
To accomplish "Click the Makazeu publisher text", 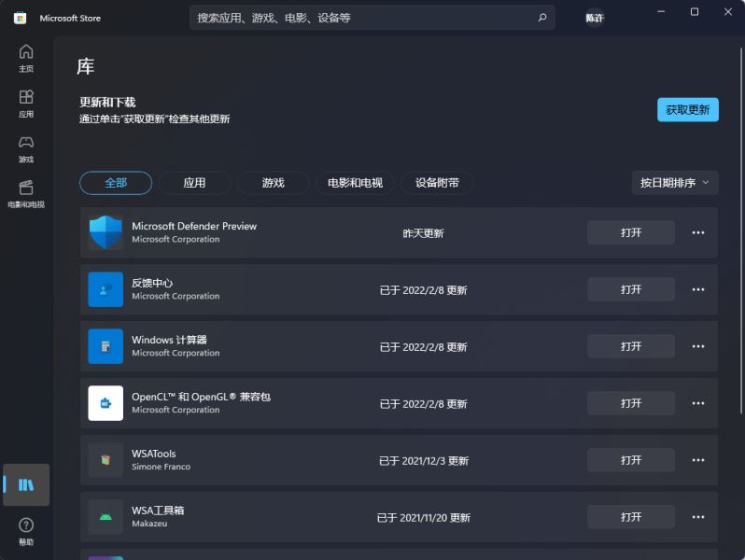I will coord(149,524).
